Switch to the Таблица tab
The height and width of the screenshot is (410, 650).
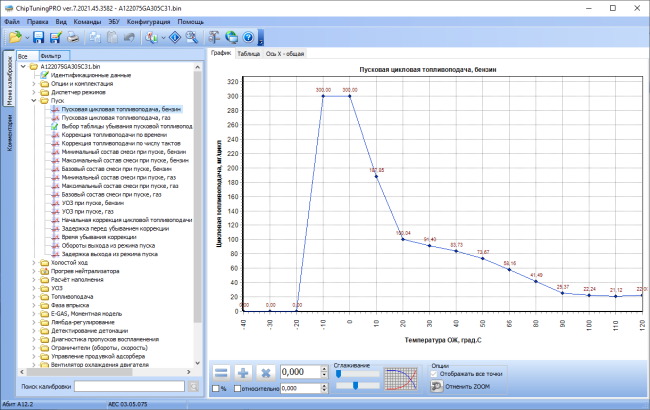(248, 54)
